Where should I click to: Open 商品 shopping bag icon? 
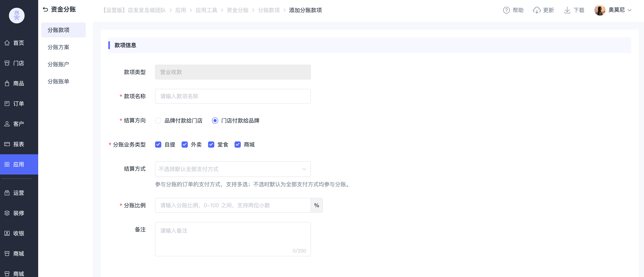click(7, 83)
